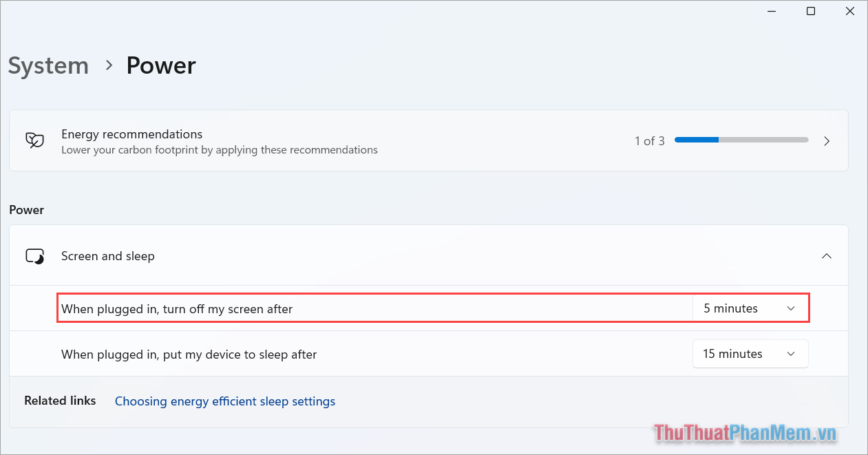Click the chevron beside 15 minutes
Viewport: 868px width, 455px height.
pos(790,354)
